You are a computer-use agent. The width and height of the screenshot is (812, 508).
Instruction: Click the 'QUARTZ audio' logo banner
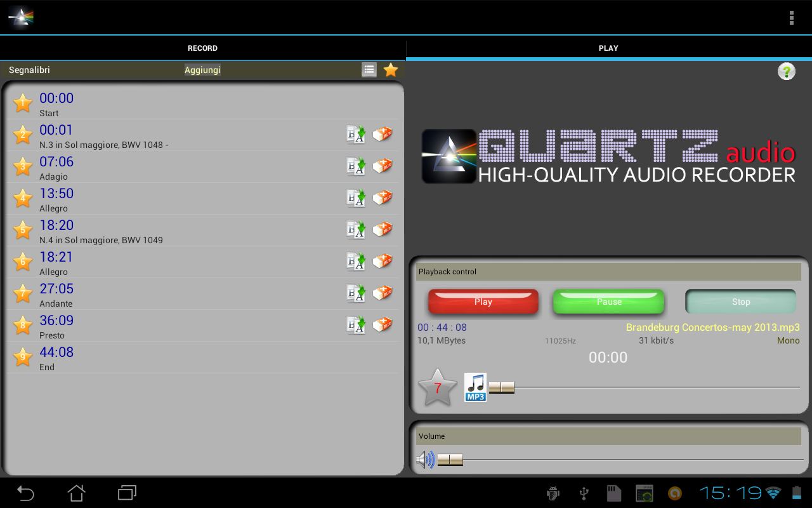pos(608,156)
